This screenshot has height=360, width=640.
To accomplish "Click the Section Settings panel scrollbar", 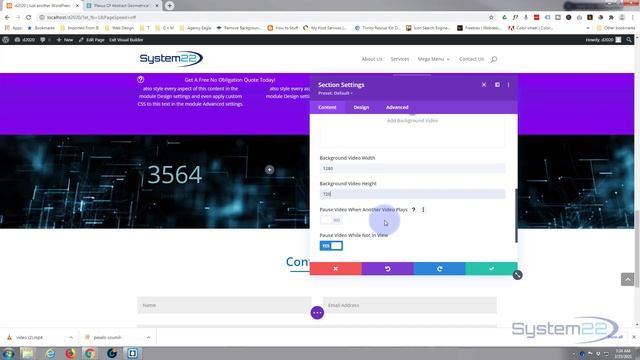I will pos(516,216).
